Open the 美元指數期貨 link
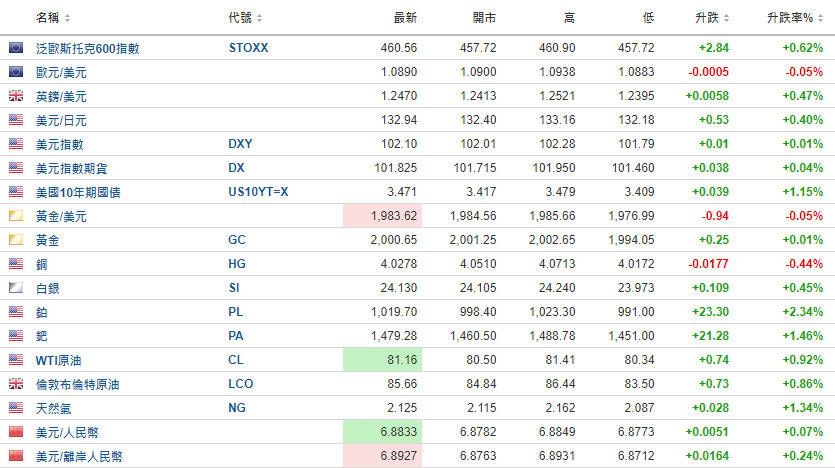Image resolution: width=835 pixels, height=468 pixels. click(71, 168)
